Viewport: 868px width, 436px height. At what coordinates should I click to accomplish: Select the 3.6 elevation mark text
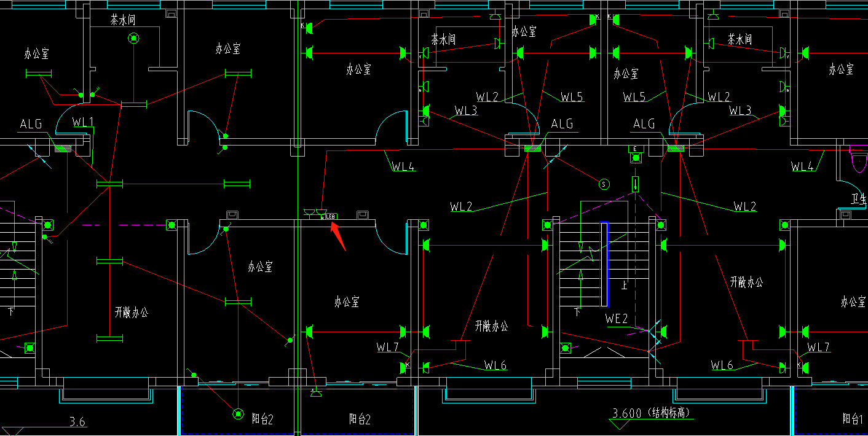click(77, 422)
